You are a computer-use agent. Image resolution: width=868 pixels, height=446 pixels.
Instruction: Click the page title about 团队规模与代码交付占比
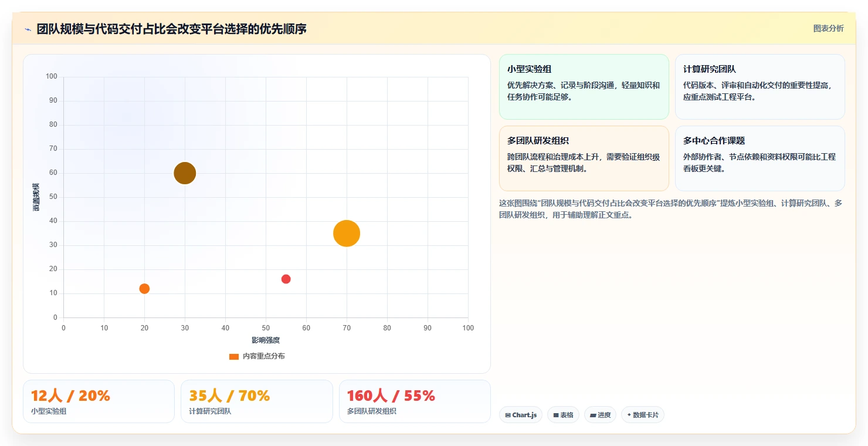(172, 29)
